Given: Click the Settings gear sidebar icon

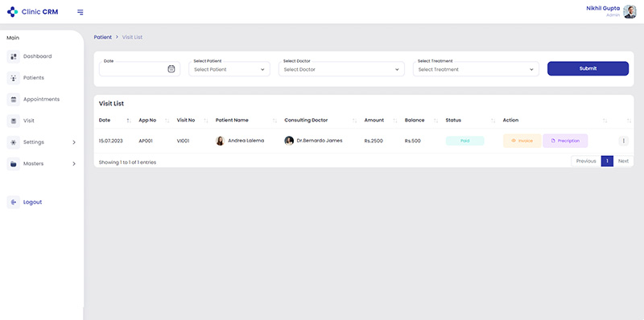Looking at the screenshot, I should pyautogui.click(x=13, y=142).
